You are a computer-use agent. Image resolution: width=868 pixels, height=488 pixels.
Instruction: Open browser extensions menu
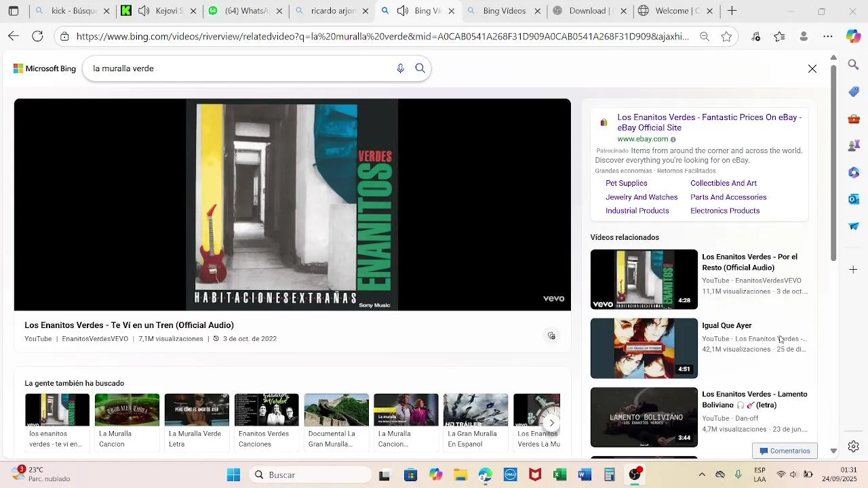click(756, 37)
